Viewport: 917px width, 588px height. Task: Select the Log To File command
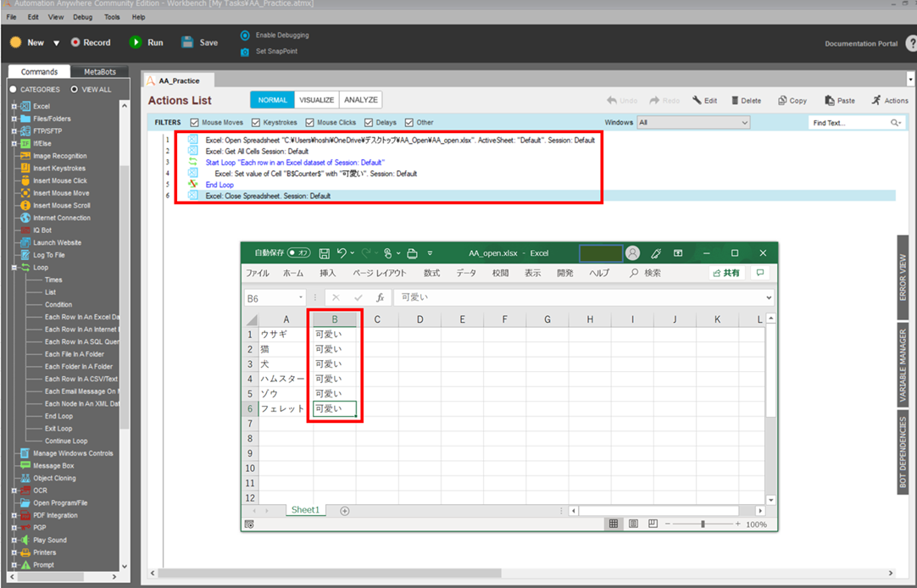pos(48,255)
